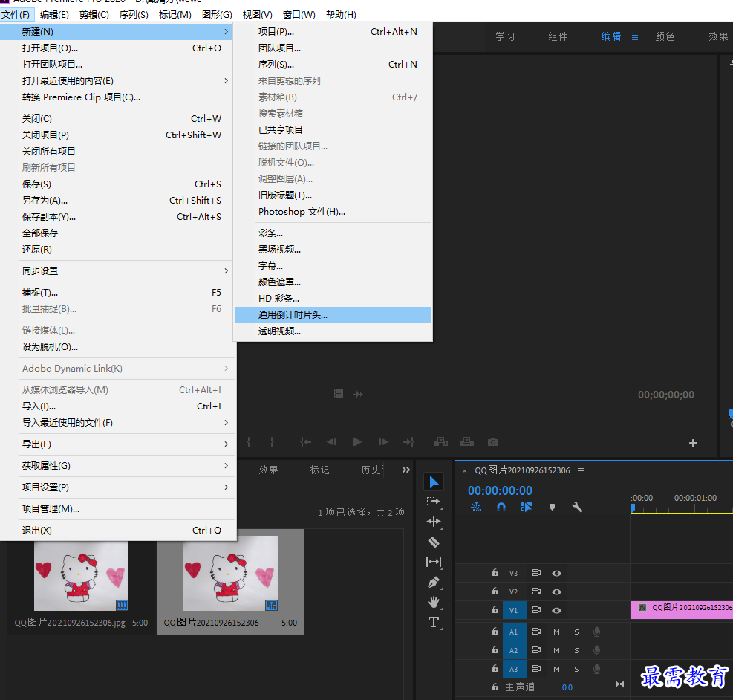Click the timeline playhead marker

pos(633,508)
